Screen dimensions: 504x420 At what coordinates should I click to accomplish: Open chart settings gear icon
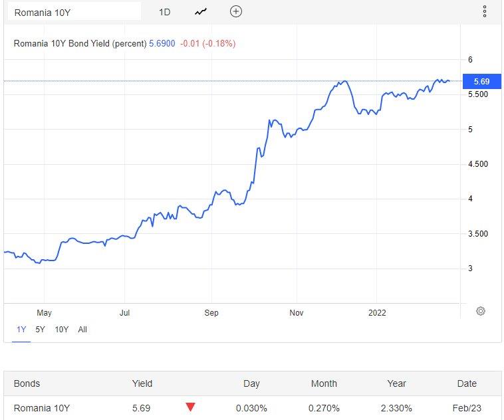pyautogui.click(x=481, y=311)
